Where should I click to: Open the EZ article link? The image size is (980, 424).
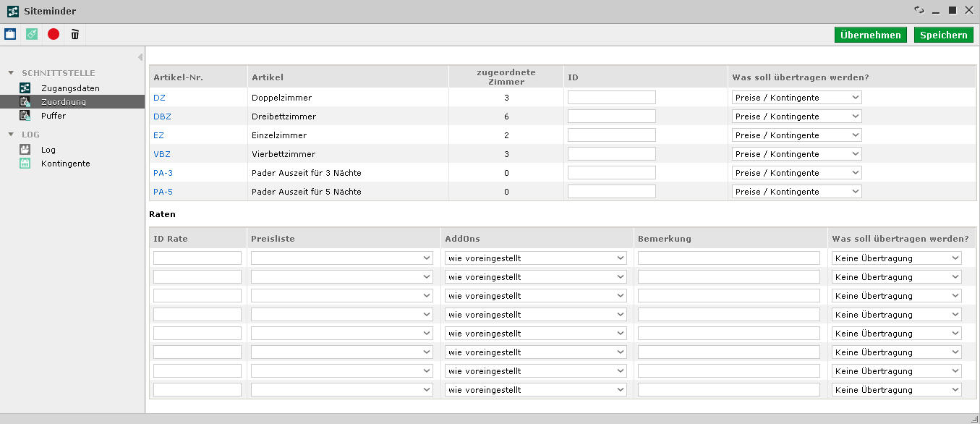[x=158, y=135]
